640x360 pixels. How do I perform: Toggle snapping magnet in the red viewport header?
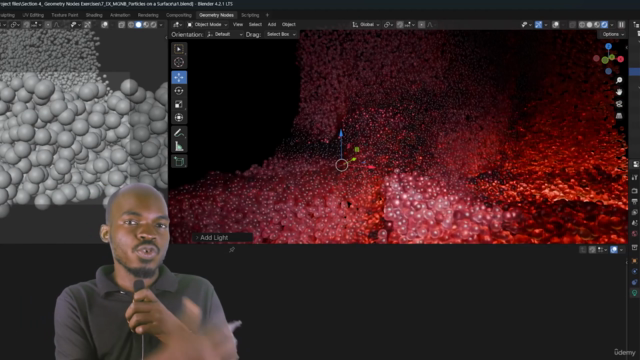coord(400,24)
